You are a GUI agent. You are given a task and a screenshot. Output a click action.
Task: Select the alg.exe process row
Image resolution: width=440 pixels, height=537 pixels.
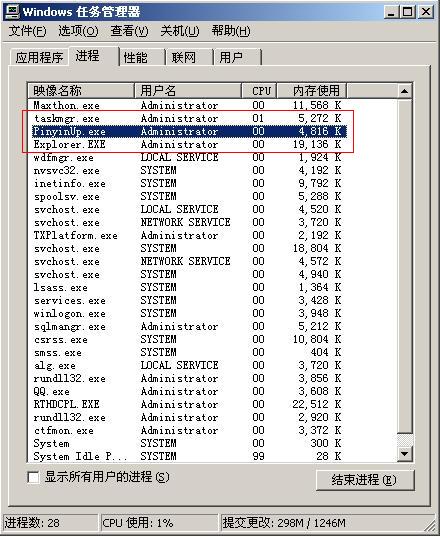pos(187,365)
